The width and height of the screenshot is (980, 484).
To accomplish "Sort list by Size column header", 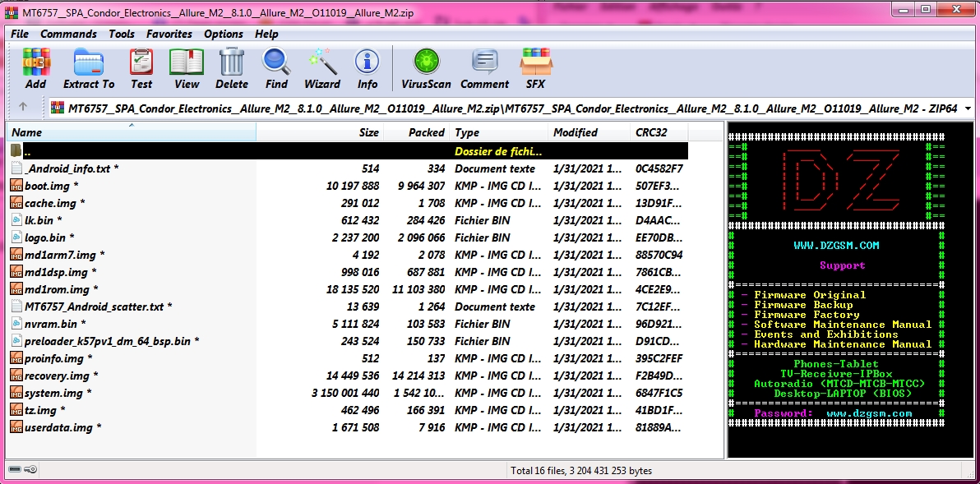I will [369, 132].
